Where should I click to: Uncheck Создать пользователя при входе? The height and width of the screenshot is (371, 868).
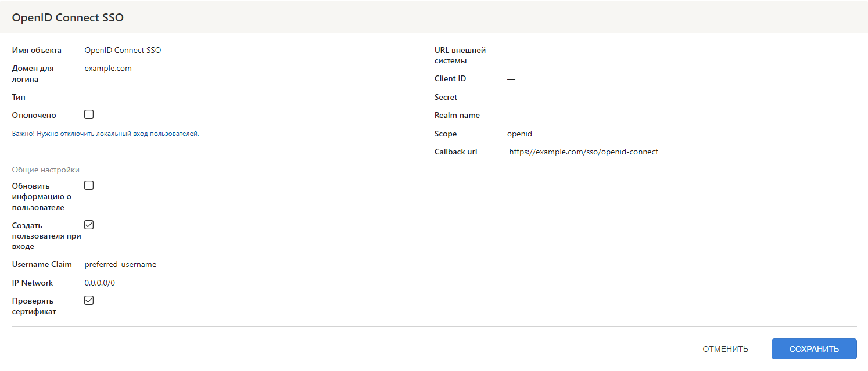(89, 225)
